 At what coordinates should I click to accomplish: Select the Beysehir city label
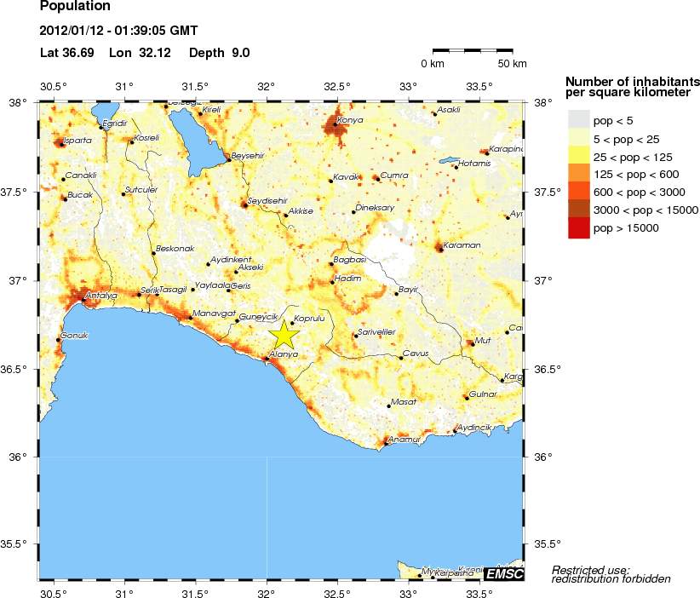point(248,156)
